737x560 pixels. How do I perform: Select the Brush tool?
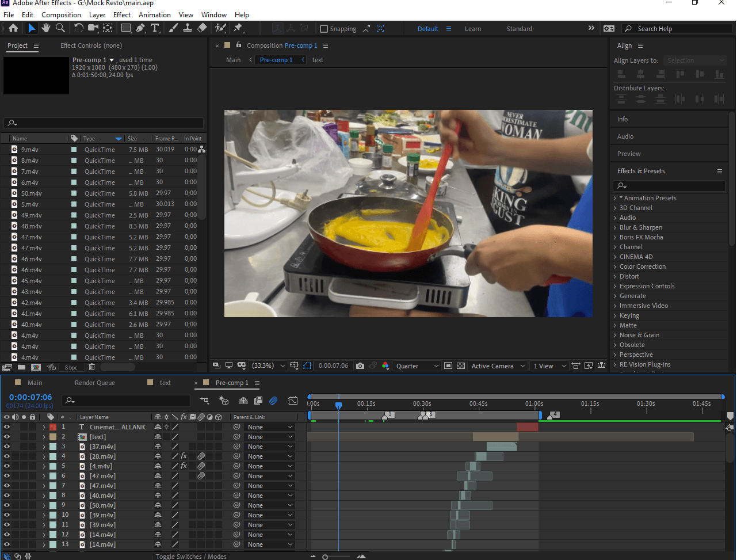click(x=173, y=28)
